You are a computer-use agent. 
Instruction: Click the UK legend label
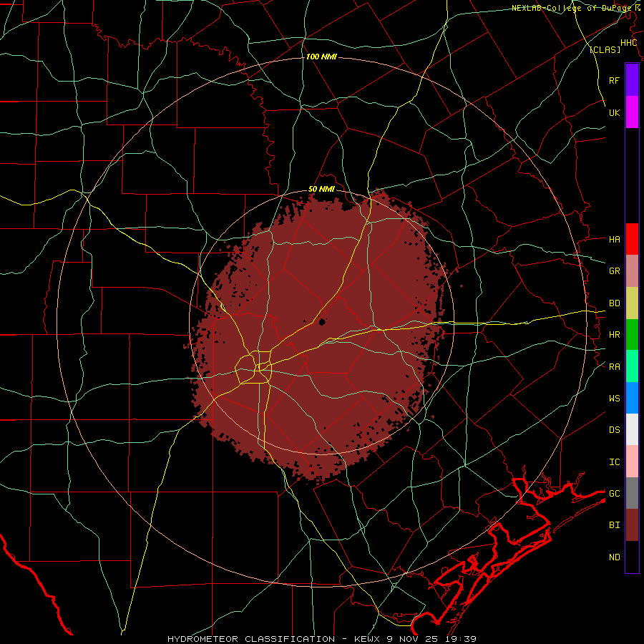[x=614, y=112]
